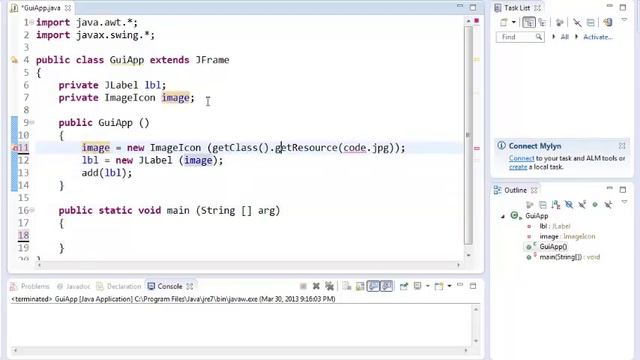
Task: Click the warning marker on line 4
Action: point(14,60)
